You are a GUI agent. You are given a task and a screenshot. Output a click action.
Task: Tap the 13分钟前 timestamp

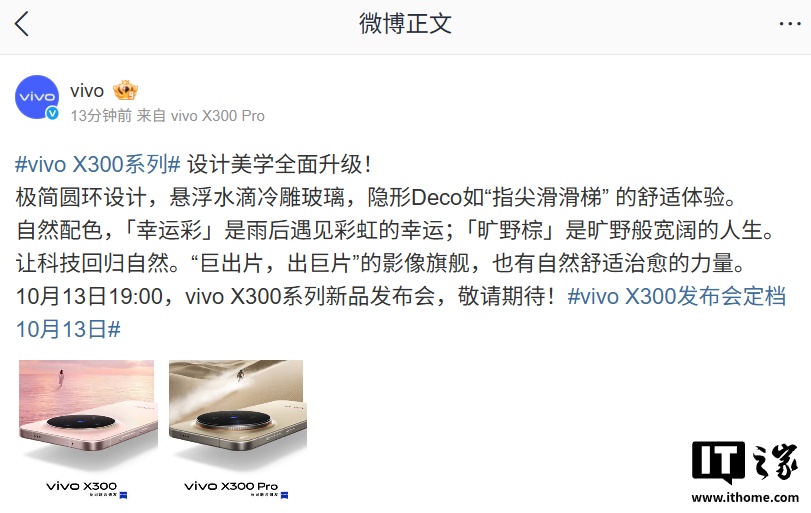[x=101, y=116]
